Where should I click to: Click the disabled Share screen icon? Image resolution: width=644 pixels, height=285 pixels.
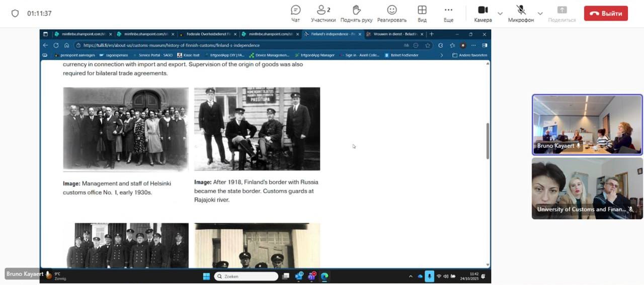pyautogui.click(x=562, y=13)
